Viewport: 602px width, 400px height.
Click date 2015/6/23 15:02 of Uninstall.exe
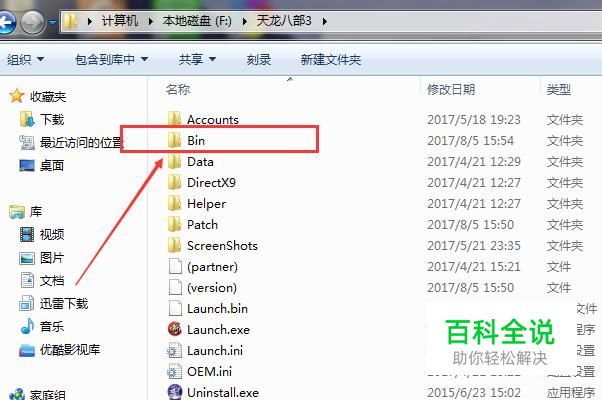click(x=474, y=393)
